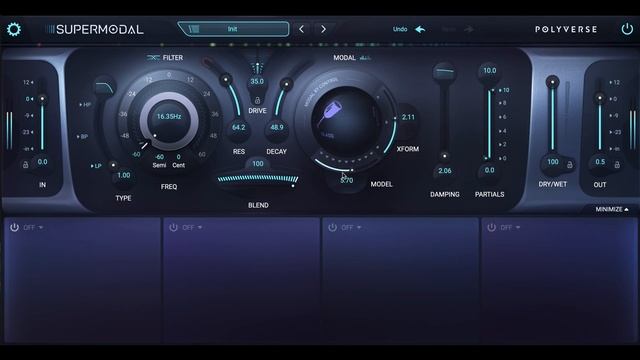Open the fourth modulator slot OFF dropdown
The width and height of the screenshot is (640, 360).
(510, 227)
